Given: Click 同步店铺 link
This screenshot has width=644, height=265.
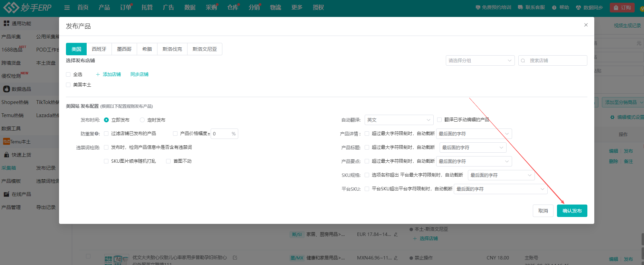Looking at the screenshot, I should tap(140, 74).
